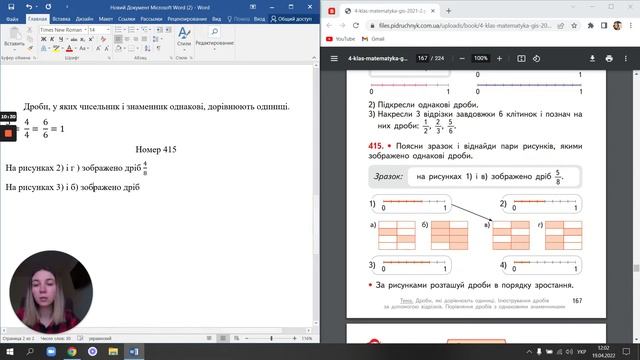640x360 pixels.
Task: Redo the action in Word's quick access toolbar
Action: pyautogui.click(x=49, y=7)
